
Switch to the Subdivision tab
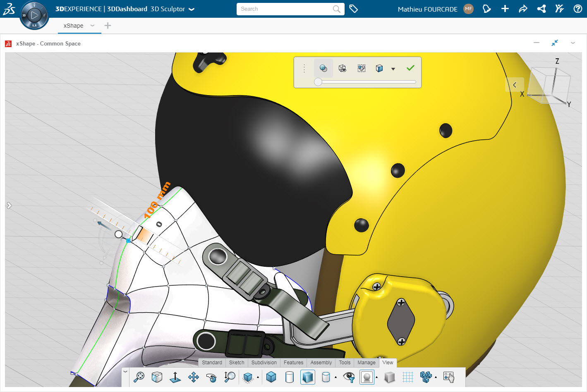[x=264, y=363]
